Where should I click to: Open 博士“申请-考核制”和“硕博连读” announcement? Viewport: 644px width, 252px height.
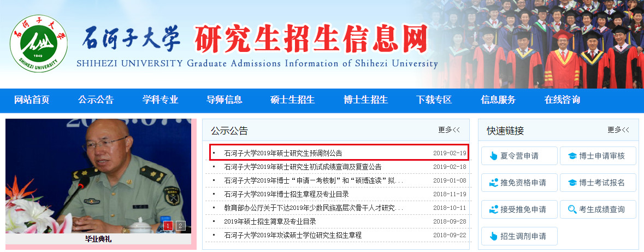pos(314,180)
